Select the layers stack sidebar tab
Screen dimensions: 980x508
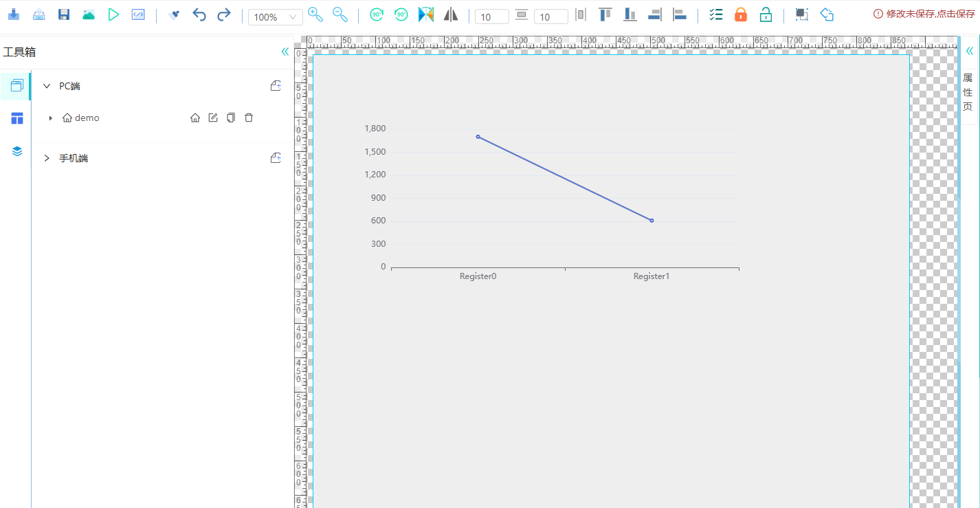(17, 151)
